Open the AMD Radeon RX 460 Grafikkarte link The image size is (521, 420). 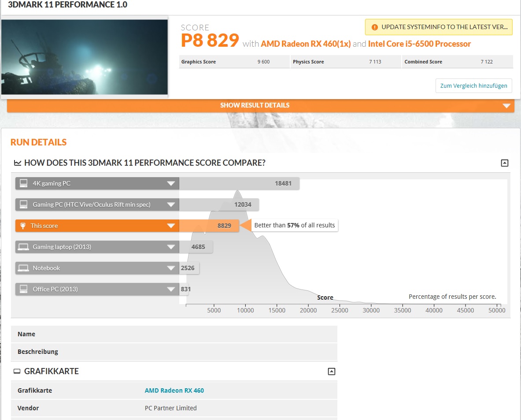pyautogui.click(x=174, y=390)
